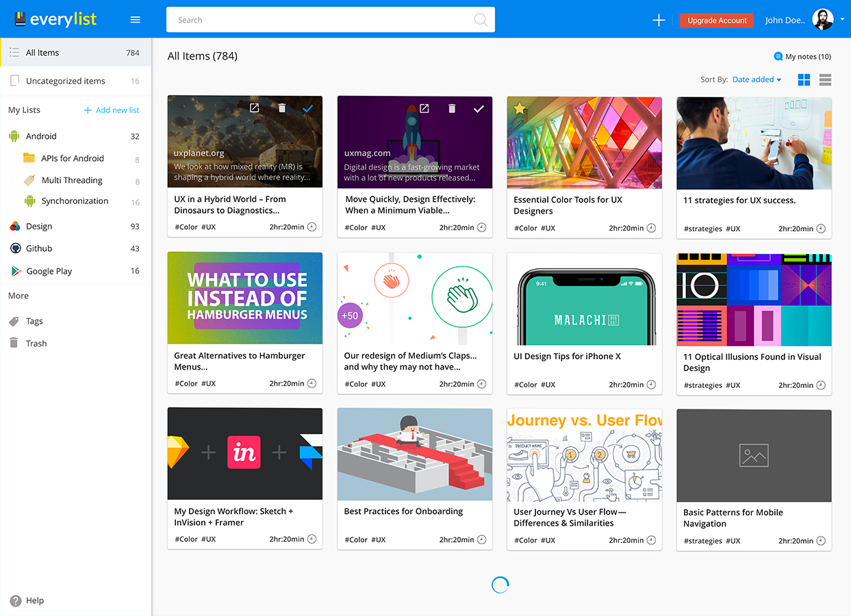Switch to list view layout
The height and width of the screenshot is (616, 851).
825,80
